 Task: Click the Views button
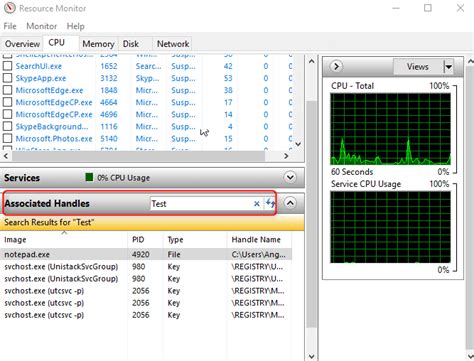click(x=418, y=67)
